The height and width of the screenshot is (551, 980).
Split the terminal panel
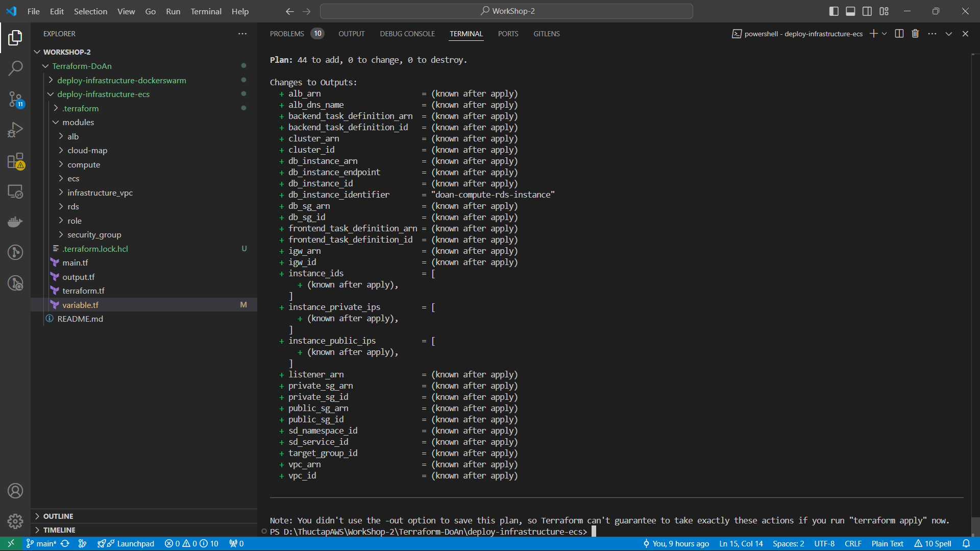pyautogui.click(x=899, y=34)
